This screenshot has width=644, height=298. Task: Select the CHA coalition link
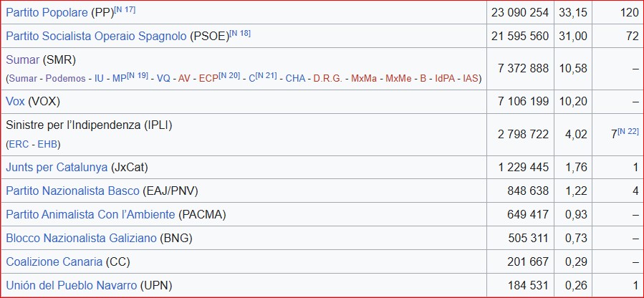295,78
